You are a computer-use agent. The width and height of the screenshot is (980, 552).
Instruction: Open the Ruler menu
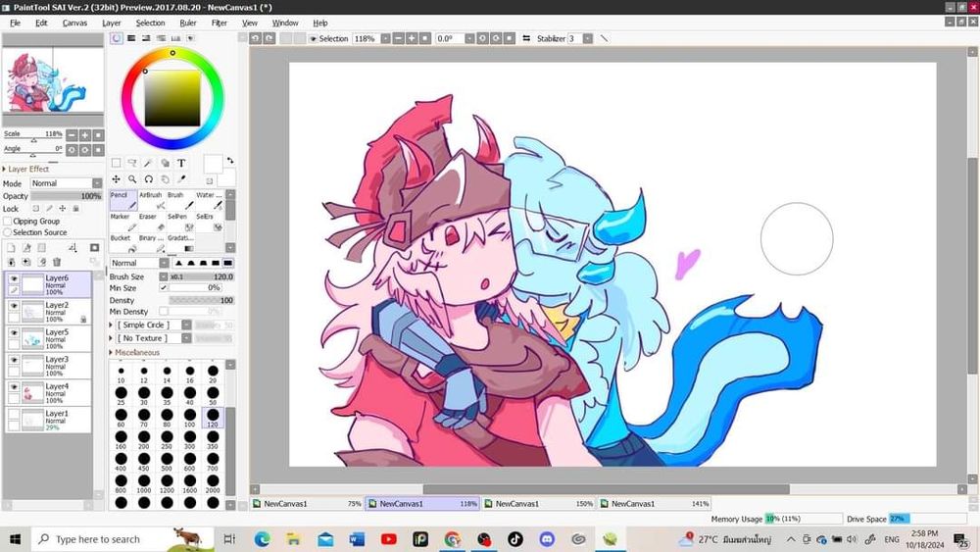tap(188, 23)
